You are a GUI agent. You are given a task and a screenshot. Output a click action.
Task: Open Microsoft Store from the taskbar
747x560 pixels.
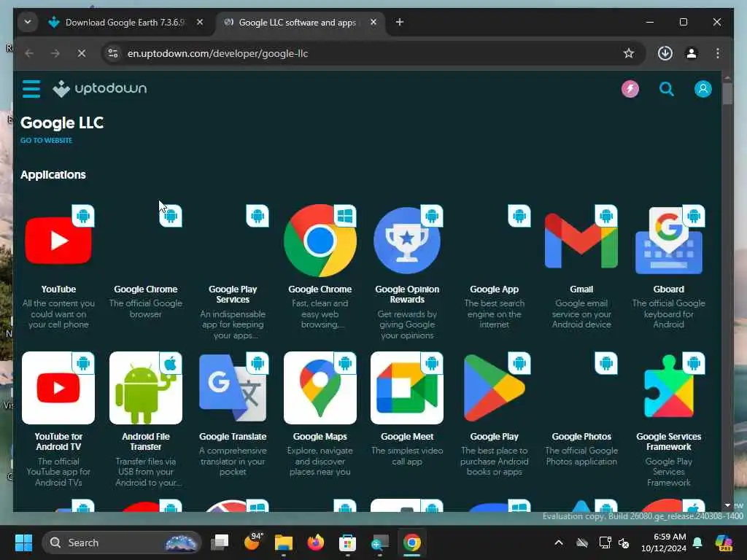tap(347, 542)
